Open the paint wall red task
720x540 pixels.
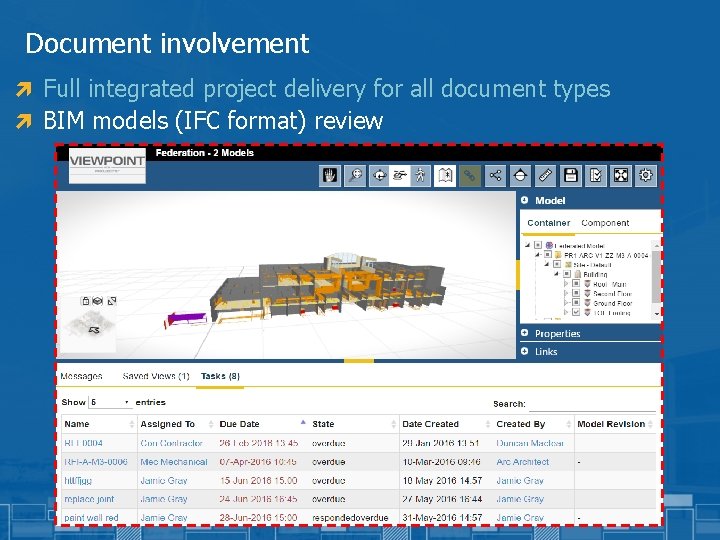tap(91, 518)
